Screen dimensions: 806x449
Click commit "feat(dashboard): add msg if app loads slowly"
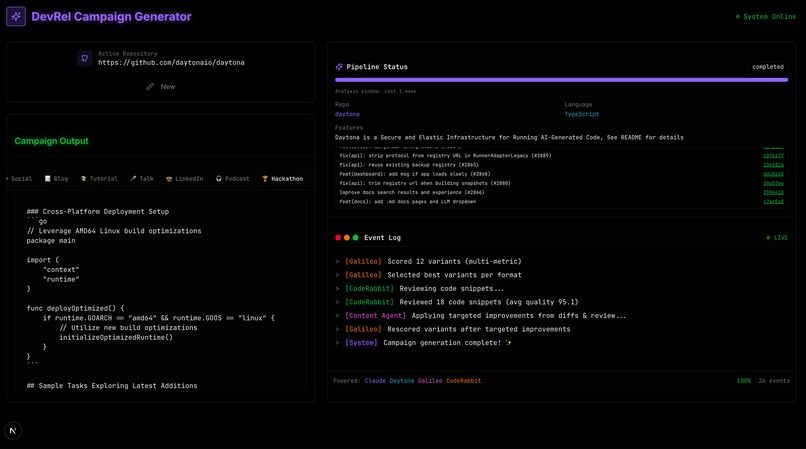[x=415, y=174]
